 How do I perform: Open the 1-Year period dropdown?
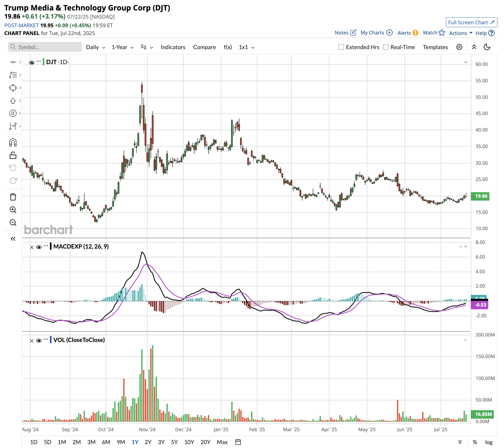pyautogui.click(x=122, y=47)
